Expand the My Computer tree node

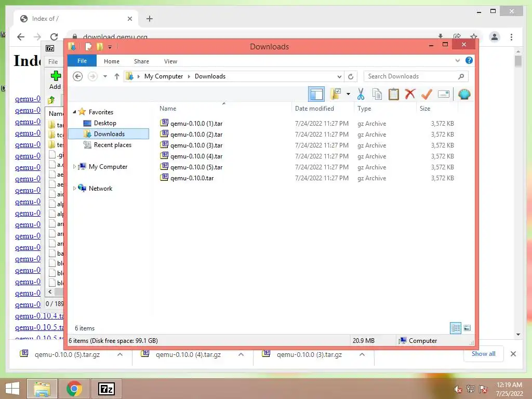pyautogui.click(x=74, y=167)
